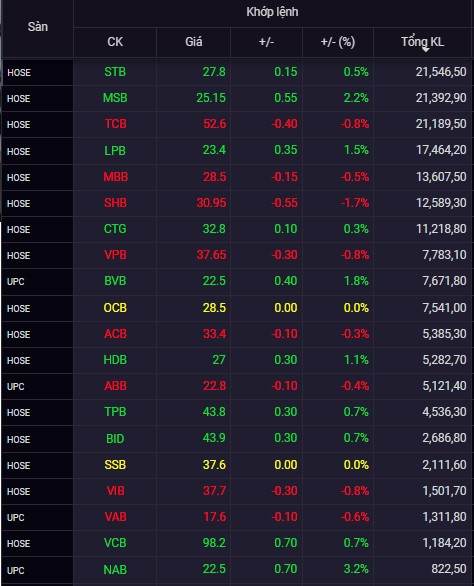Open stock ticker BID
This screenshot has width=474, height=586.
(x=115, y=438)
